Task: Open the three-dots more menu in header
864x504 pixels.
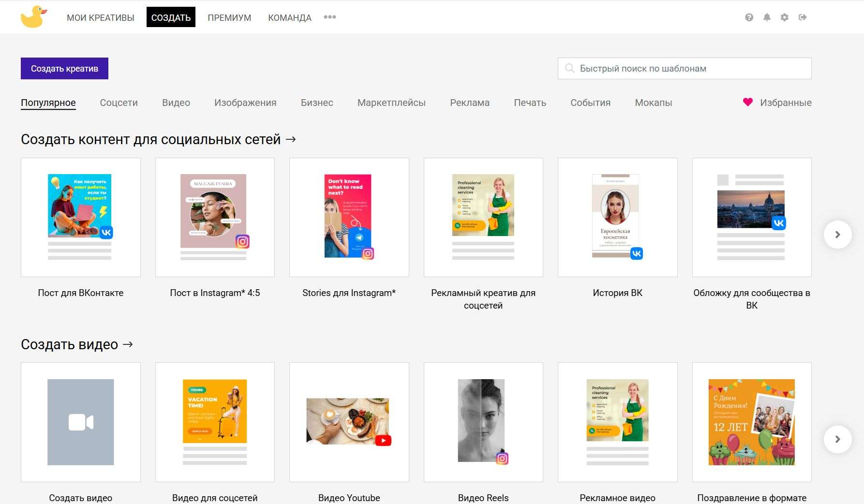Action: coord(330,17)
